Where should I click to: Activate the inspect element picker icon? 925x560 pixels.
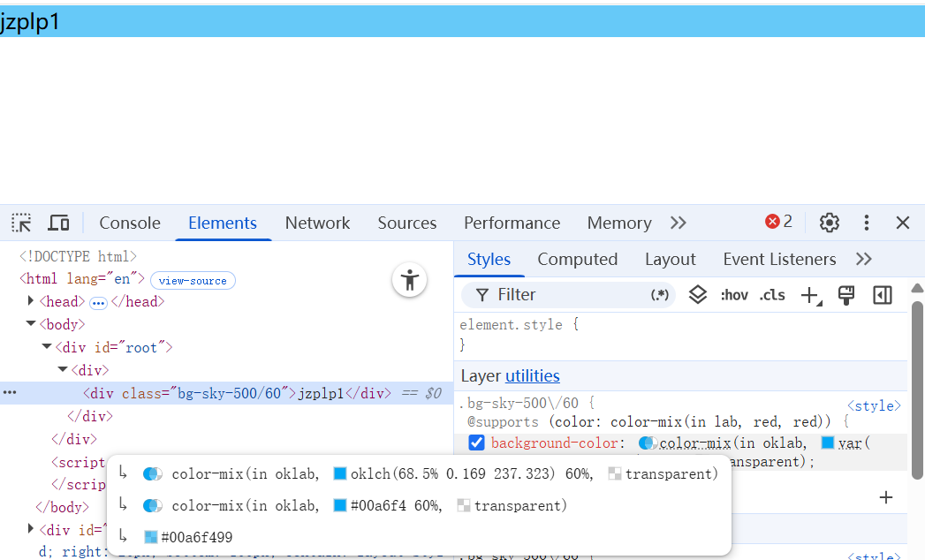click(x=21, y=223)
